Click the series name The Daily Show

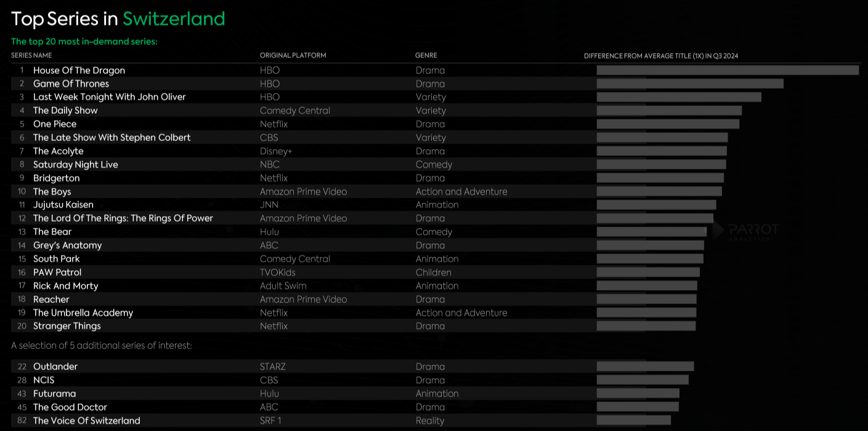[65, 110]
